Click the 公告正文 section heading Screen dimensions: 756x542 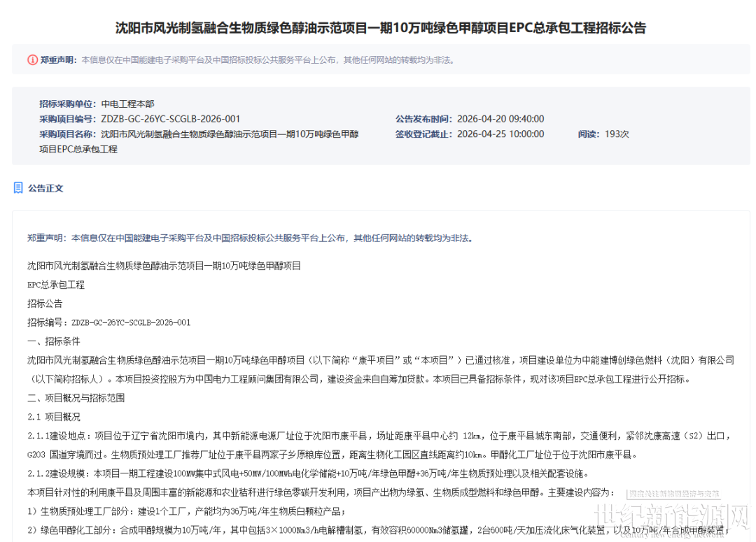pos(46,188)
